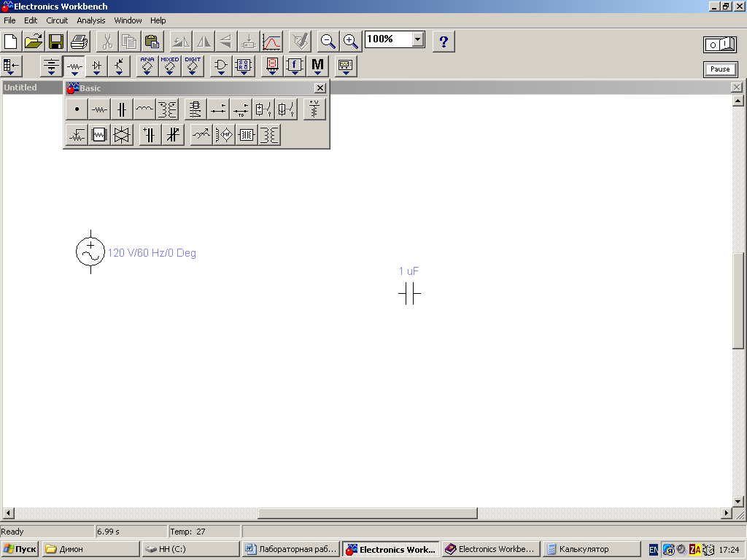Open the Circuit menu
Screen dimensions: 747x560
57,20
